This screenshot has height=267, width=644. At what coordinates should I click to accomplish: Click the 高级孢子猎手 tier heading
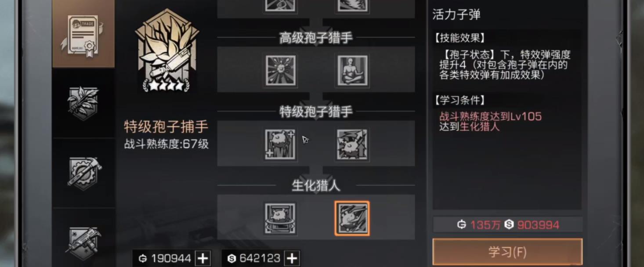click(316, 38)
